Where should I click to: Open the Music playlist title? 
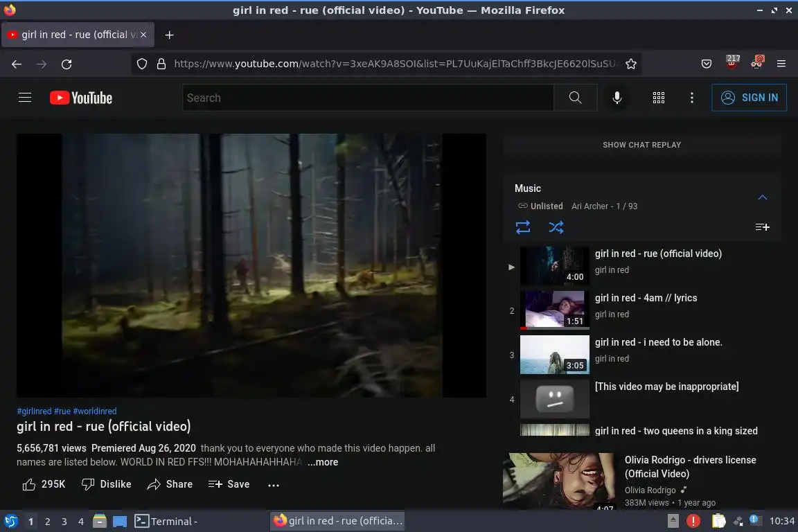[x=527, y=188]
